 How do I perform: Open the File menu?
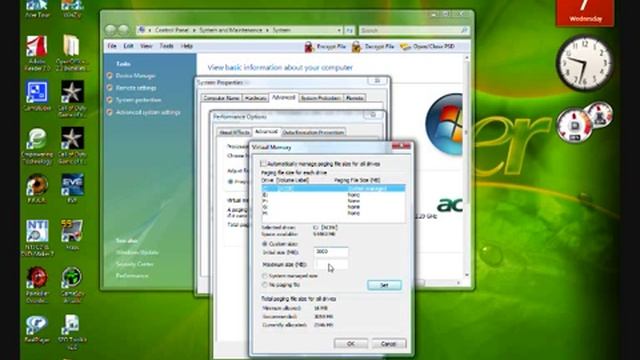(x=112, y=46)
